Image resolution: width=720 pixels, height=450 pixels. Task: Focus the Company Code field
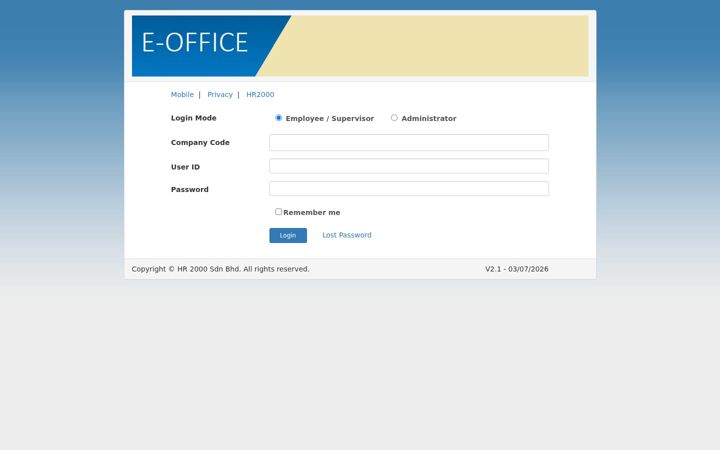409,142
